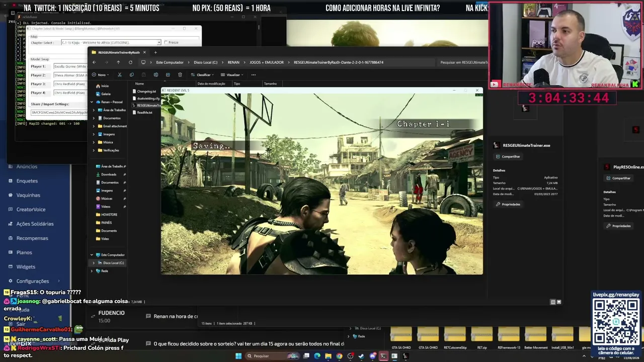The width and height of the screenshot is (644, 362).
Task: Open the Novo dropdown in Explorer
Action: (x=100, y=75)
